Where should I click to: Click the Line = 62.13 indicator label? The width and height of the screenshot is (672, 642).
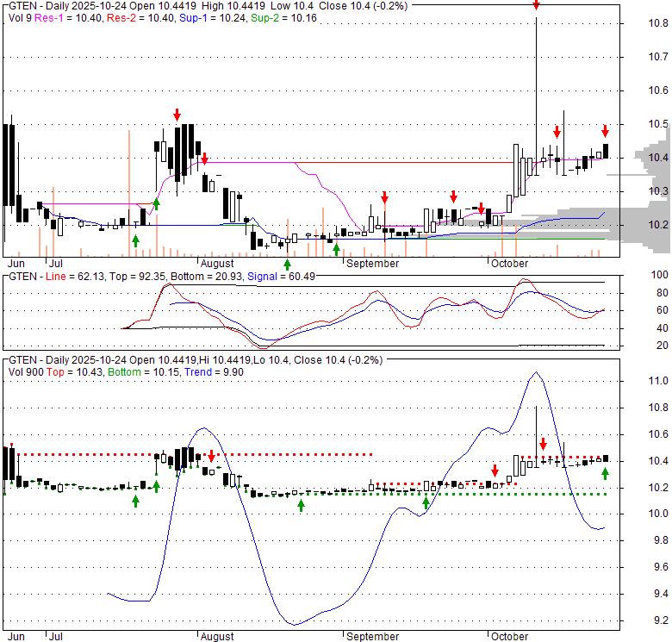(78, 276)
